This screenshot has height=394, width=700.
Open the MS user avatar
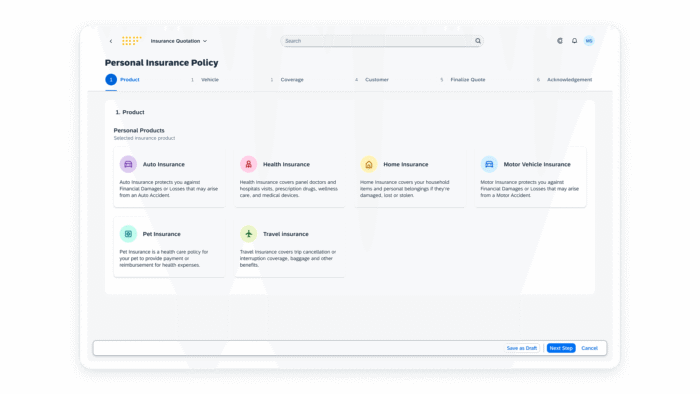click(589, 41)
